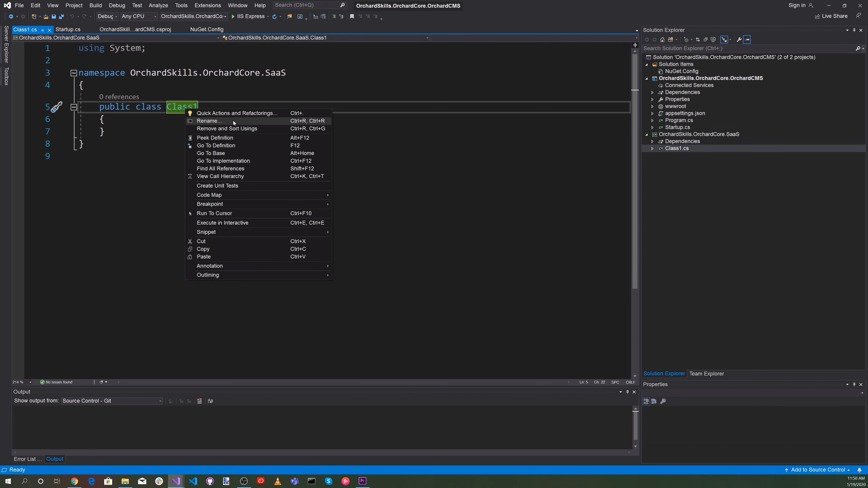The image size is (868, 488).
Task: Click Show All Files icon in Solution Explorer
Action: tap(713, 40)
